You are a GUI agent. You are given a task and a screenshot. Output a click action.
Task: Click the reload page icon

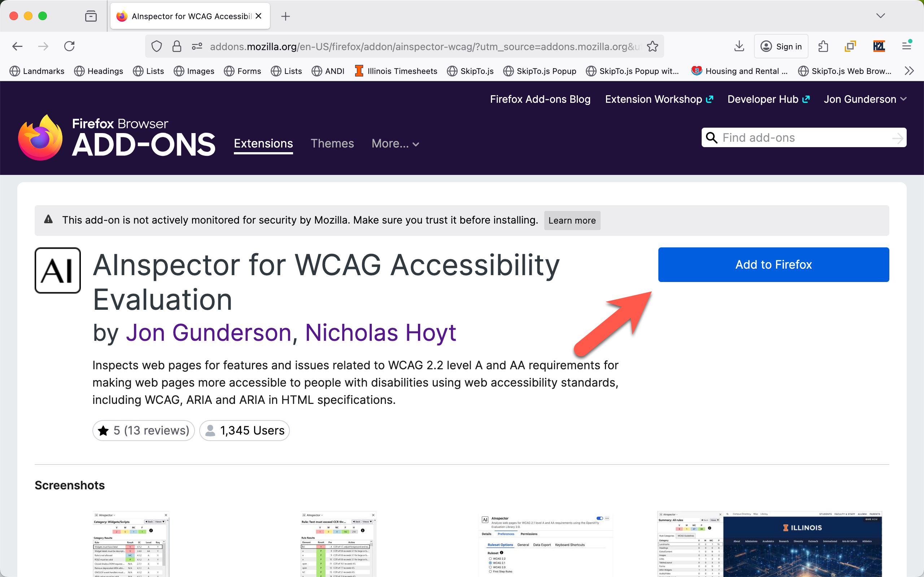(x=69, y=47)
